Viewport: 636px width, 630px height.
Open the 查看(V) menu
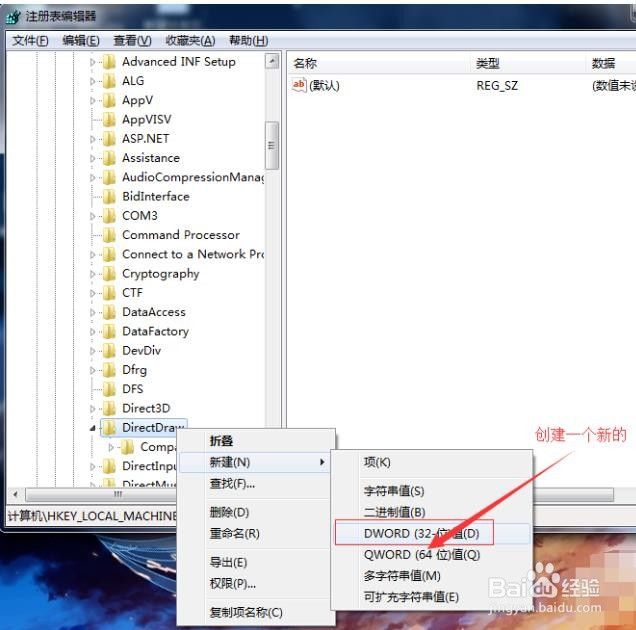click(x=132, y=41)
